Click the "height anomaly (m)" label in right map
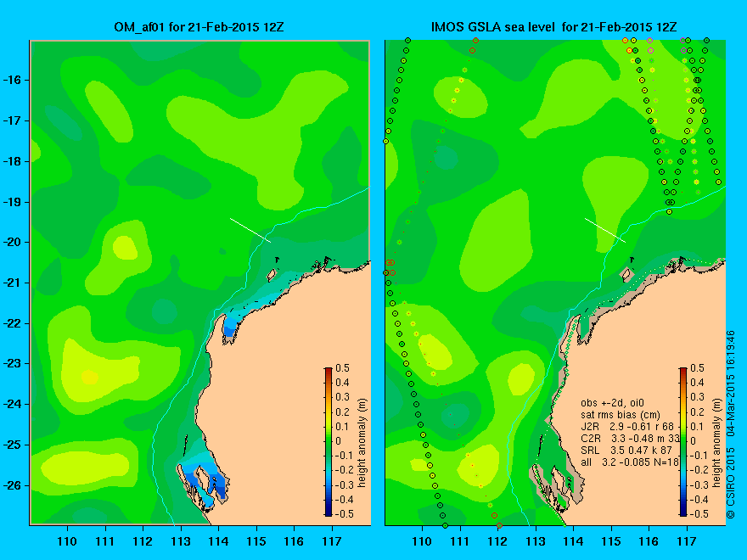This screenshot has height=560, width=747. [x=717, y=443]
